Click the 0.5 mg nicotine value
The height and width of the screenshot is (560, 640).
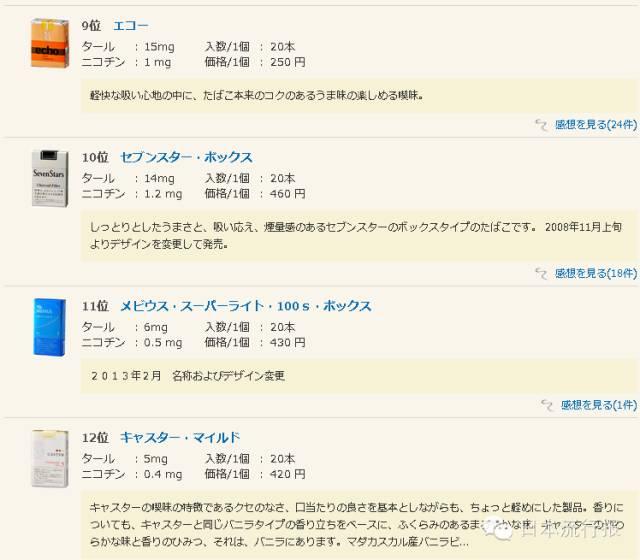[163, 342]
